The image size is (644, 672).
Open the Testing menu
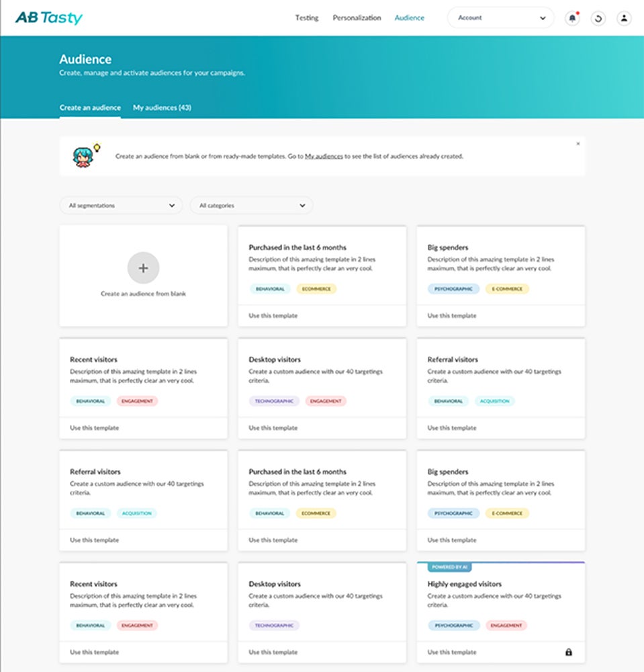pyautogui.click(x=307, y=17)
